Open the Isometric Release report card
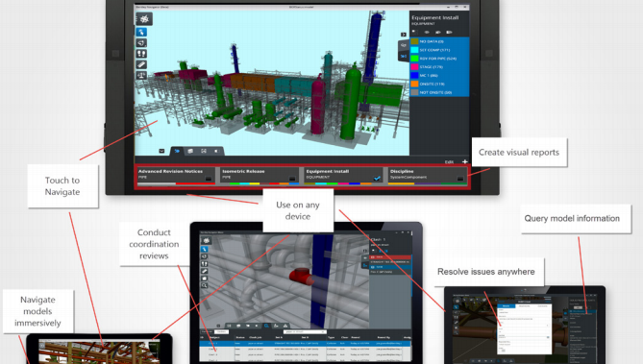Screen dimensions: 643x364 click(x=260, y=175)
